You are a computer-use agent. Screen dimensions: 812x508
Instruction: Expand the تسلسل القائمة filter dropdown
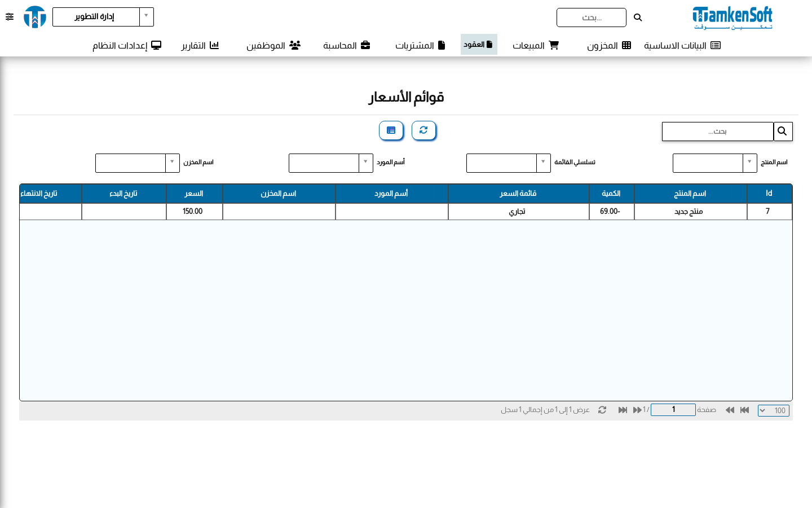(544, 163)
